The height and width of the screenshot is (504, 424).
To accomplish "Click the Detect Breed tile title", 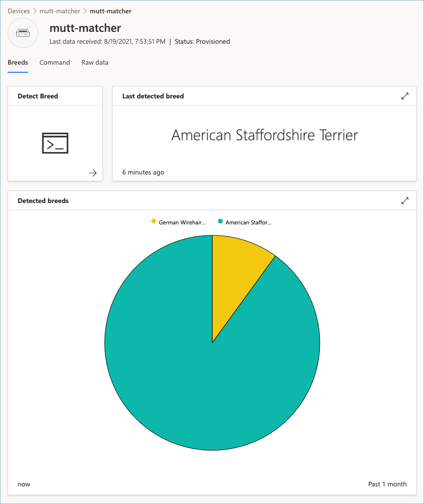I will click(x=38, y=96).
